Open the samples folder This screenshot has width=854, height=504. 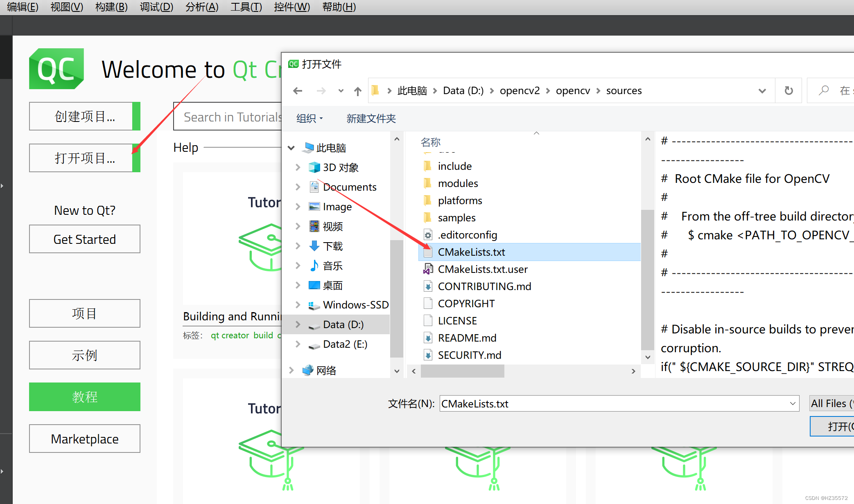456,218
